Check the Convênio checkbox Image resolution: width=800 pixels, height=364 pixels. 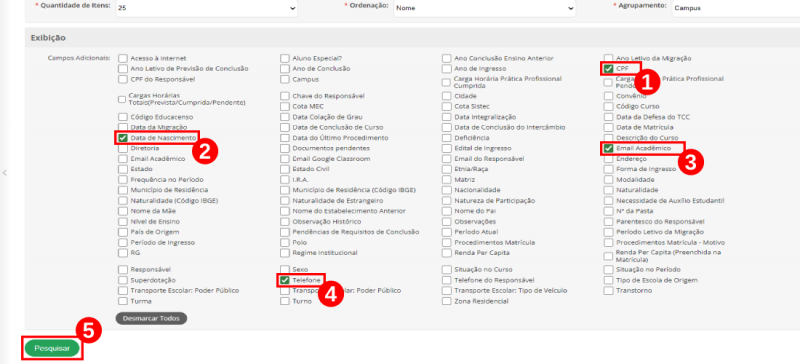tap(608, 96)
